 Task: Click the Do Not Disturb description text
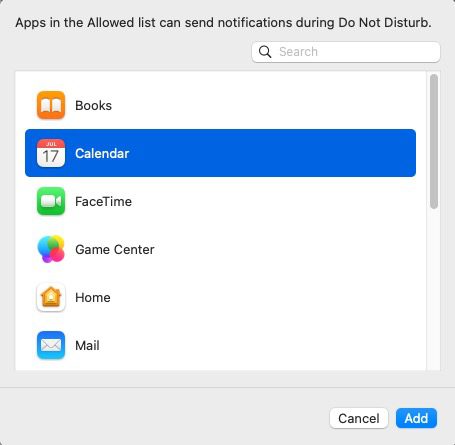223,23
